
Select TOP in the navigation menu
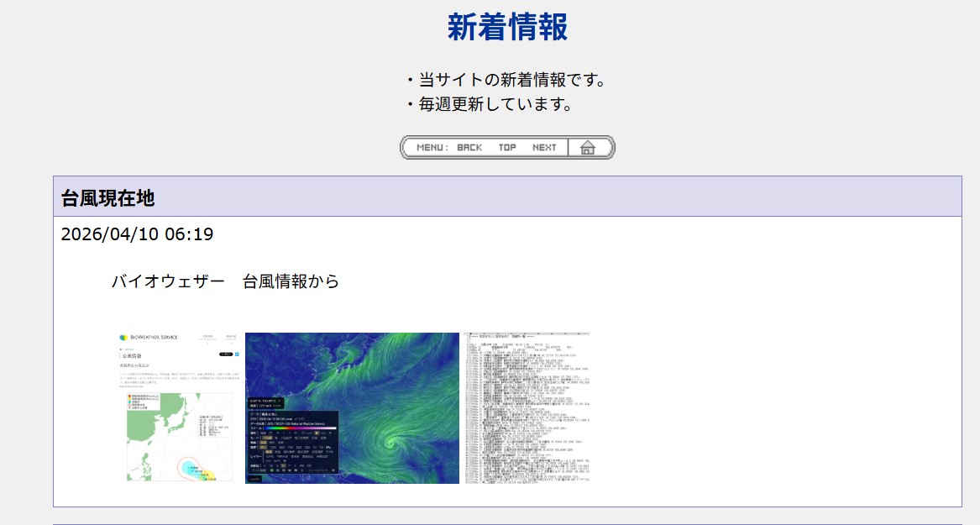point(507,148)
